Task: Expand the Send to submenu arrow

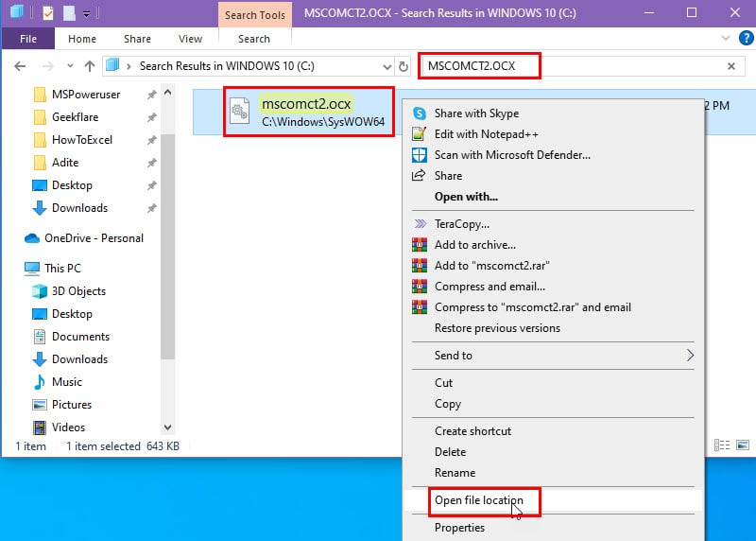Action: (x=691, y=356)
